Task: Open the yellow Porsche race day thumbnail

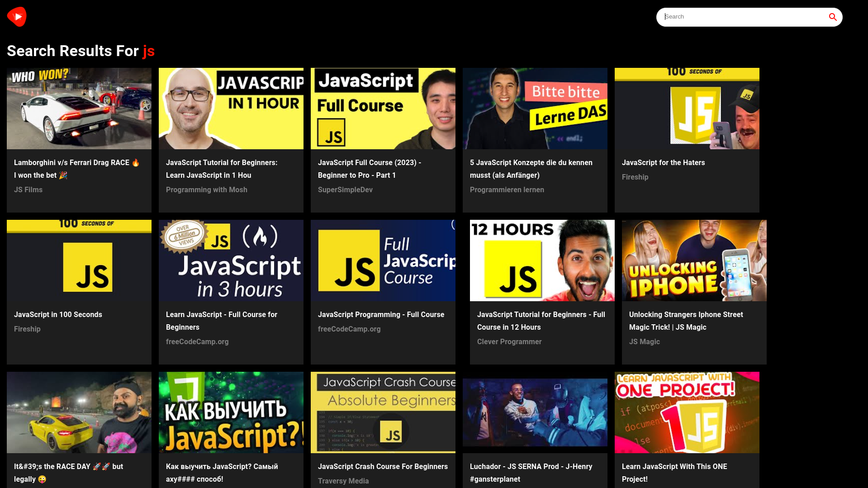Action: tap(79, 412)
